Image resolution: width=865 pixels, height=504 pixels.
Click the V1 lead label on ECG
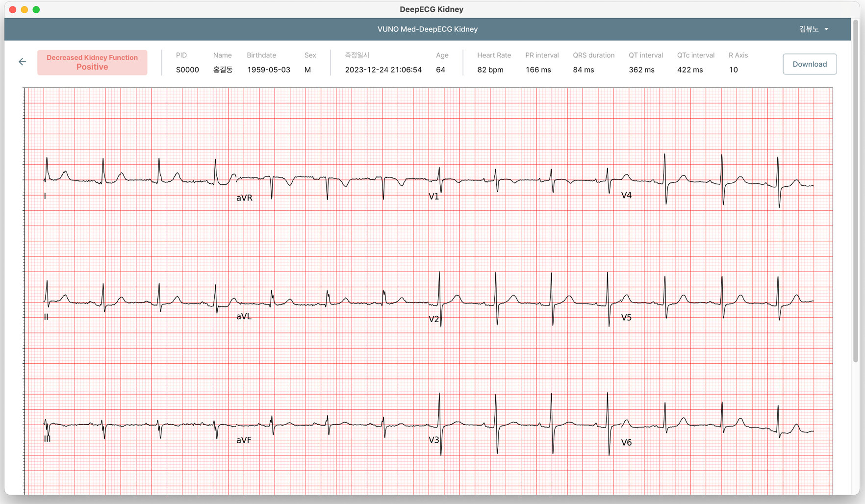[x=433, y=197]
